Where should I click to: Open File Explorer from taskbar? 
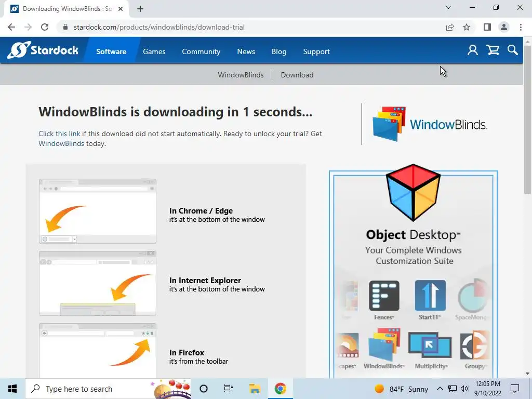(255, 389)
